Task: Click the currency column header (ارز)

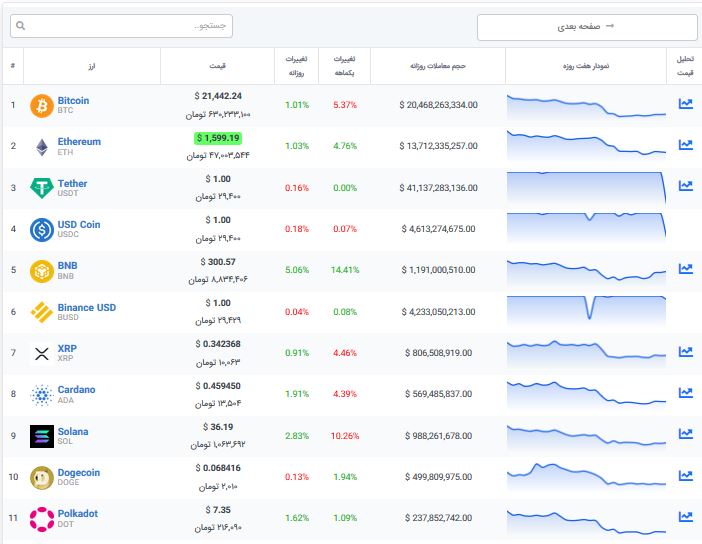Action: point(92,66)
